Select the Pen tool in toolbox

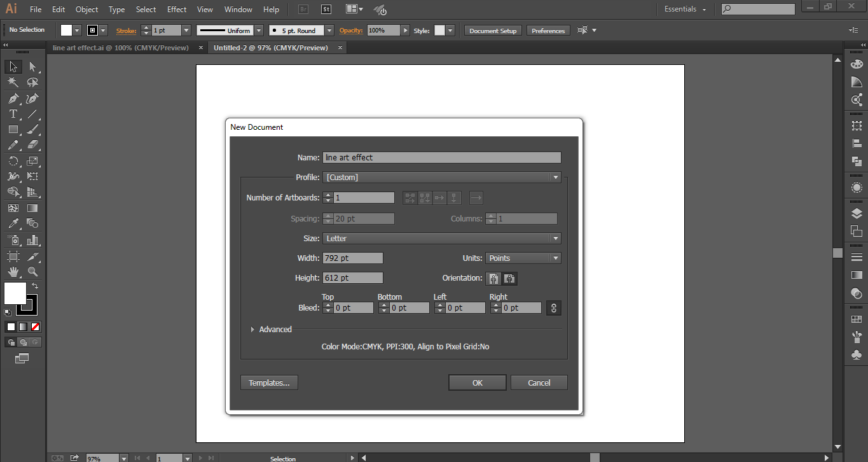(13, 99)
